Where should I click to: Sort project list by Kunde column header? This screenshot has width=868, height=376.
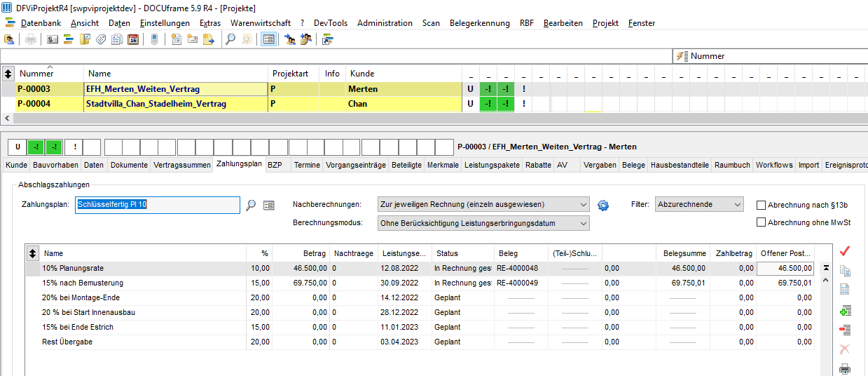point(404,74)
